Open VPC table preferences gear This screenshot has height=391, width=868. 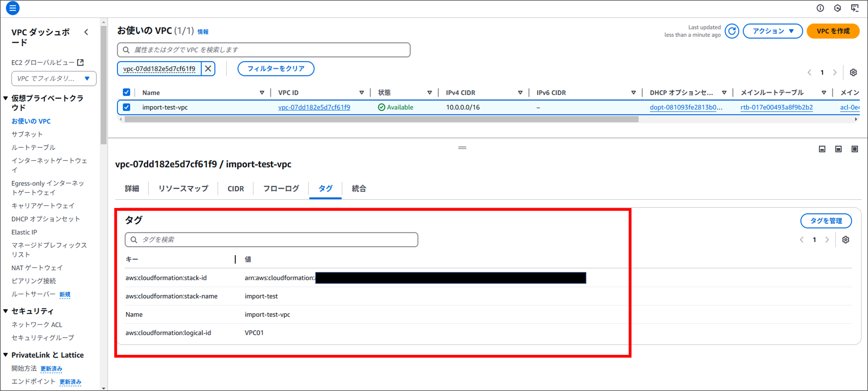(x=853, y=72)
